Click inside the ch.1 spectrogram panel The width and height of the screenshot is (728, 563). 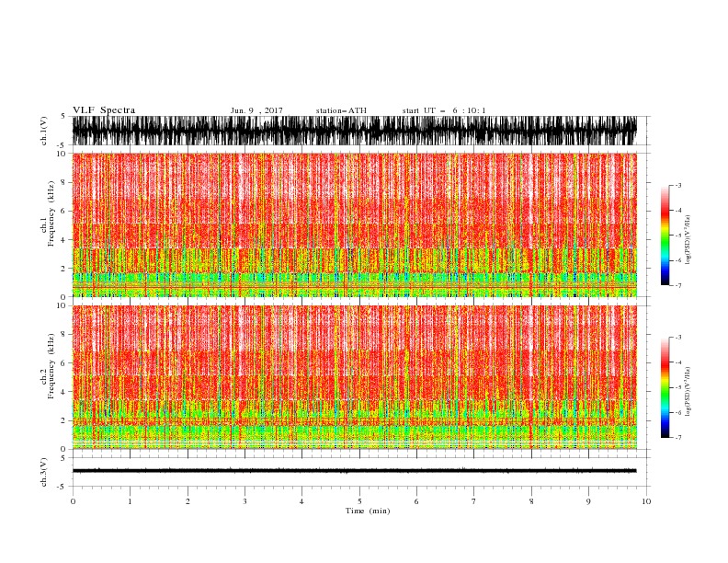click(354, 224)
